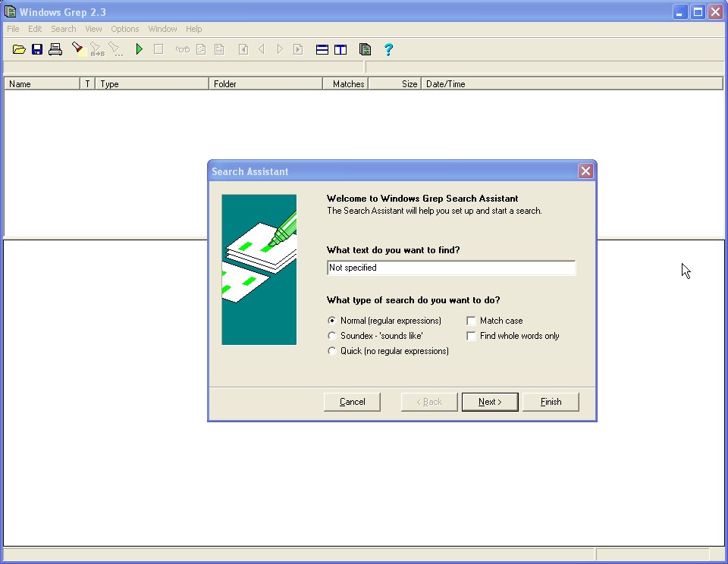Open the Help menu
Image resolution: width=728 pixels, height=564 pixels.
(193, 29)
